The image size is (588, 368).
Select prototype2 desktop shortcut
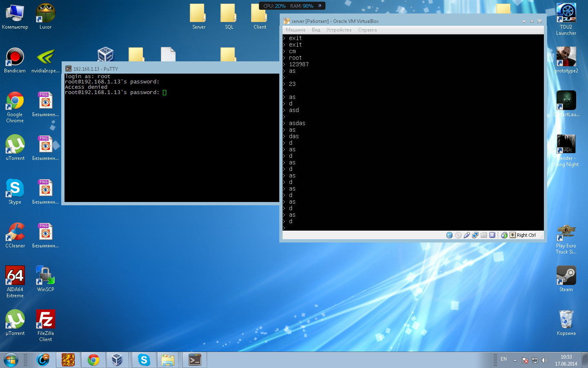pyautogui.click(x=566, y=60)
